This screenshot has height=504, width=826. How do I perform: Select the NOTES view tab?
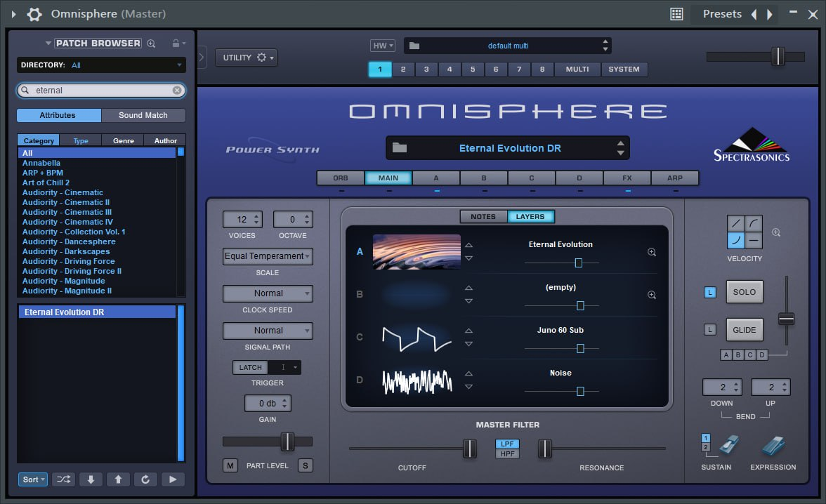[x=483, y=216]
